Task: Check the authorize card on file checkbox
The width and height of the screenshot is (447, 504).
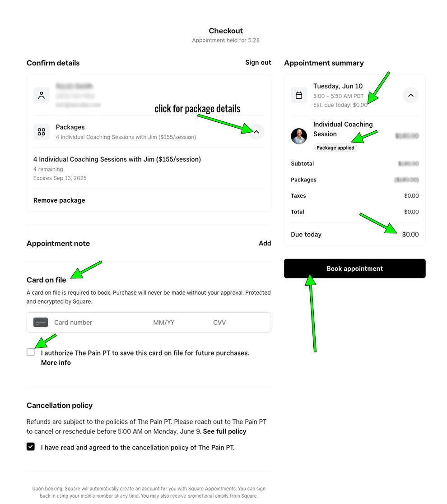Action: coord(31,352)
